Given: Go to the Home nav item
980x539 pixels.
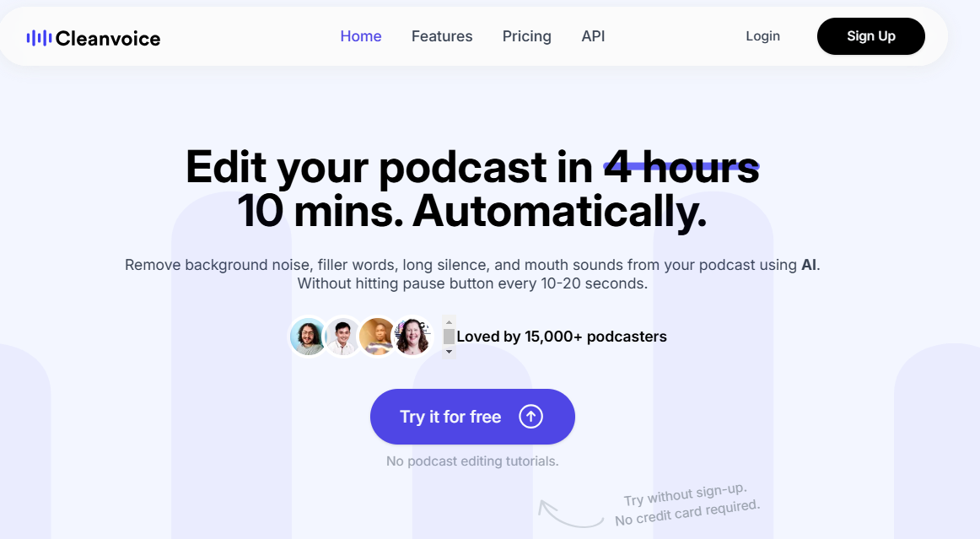Looking at the screenshot, I should pyautogui.click(x=361, y=36).
